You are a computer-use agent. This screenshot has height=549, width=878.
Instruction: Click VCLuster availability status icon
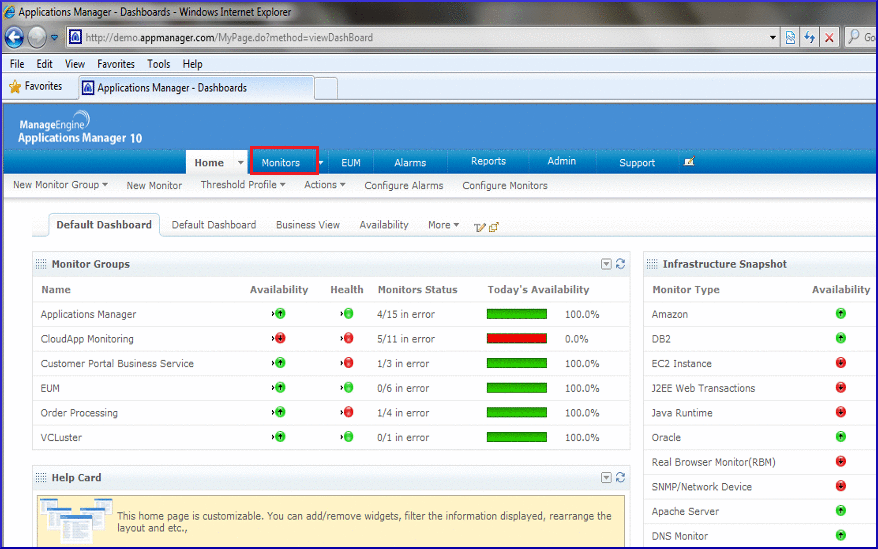[x=279, y=437]
